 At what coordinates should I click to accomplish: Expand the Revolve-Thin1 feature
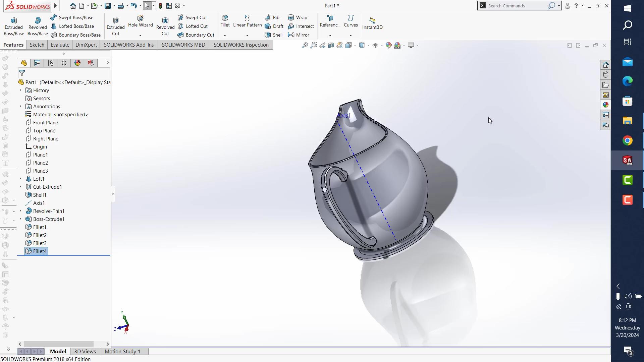[20, 211]
